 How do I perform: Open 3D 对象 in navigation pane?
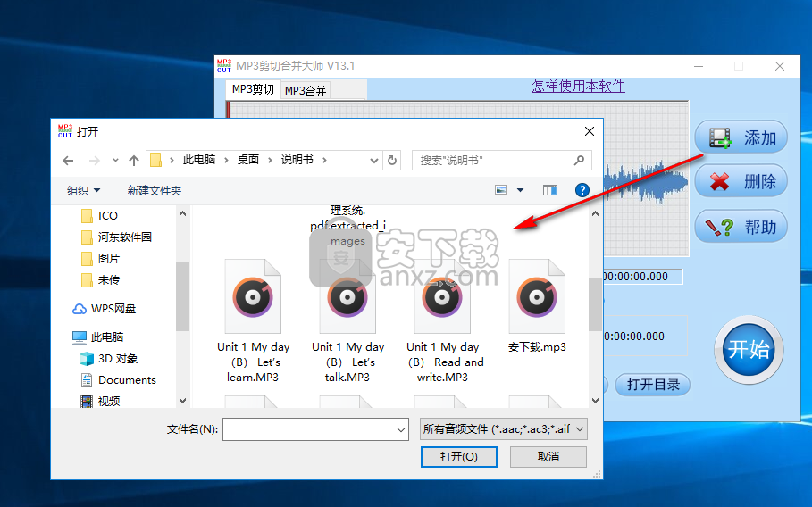(109, 359)
